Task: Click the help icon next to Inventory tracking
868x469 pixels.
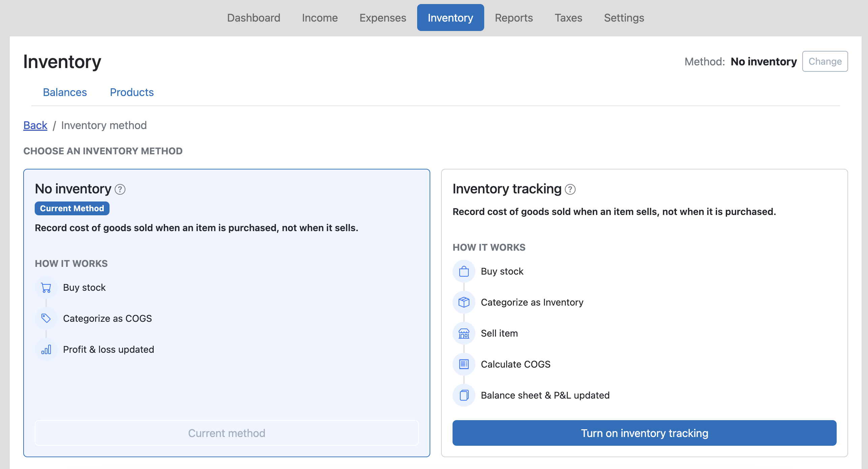Action: pos(570,189)
